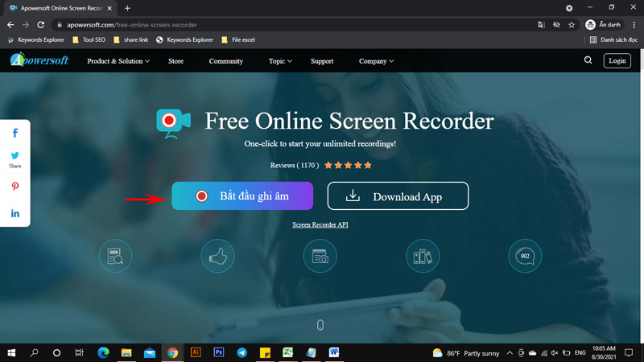
Task: Share via LinkedIn sidebar icon
Action: pos(15,213)
